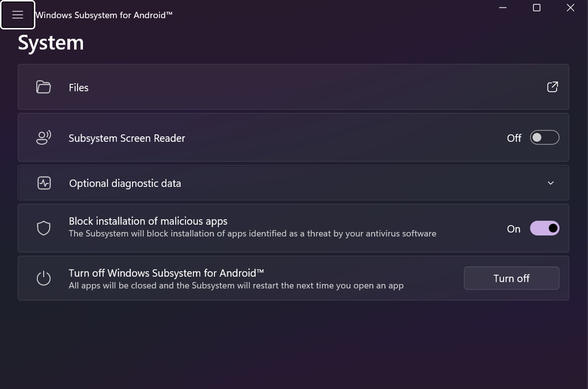Viewport: 588px width, 389px height.
Task: Click the Screen Reader speech icon
Action: tap(44, 138)
